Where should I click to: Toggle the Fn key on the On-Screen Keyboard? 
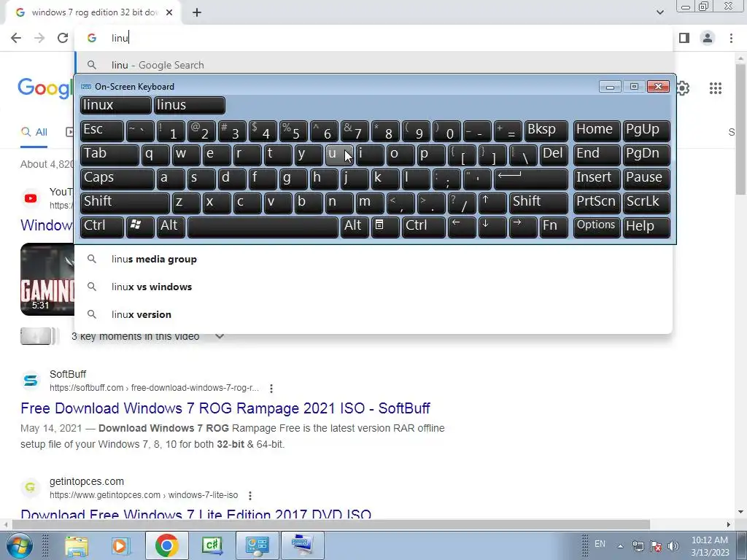pos(554,227)
